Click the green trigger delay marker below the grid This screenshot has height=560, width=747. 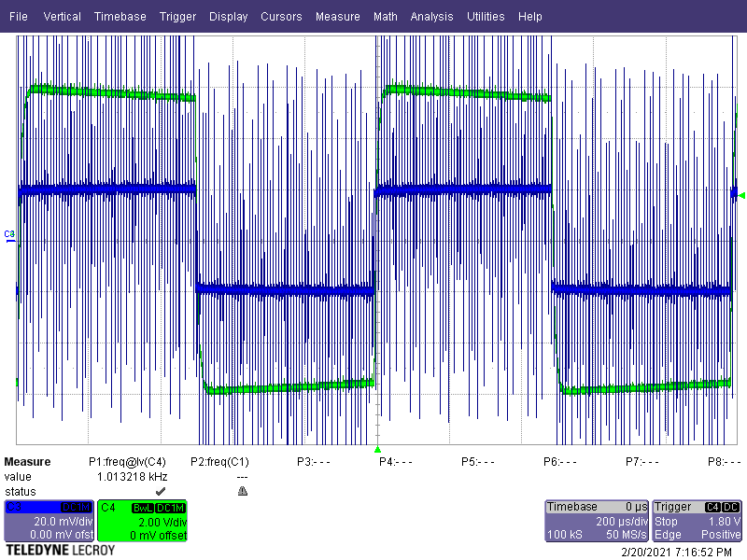pos(378,450)
